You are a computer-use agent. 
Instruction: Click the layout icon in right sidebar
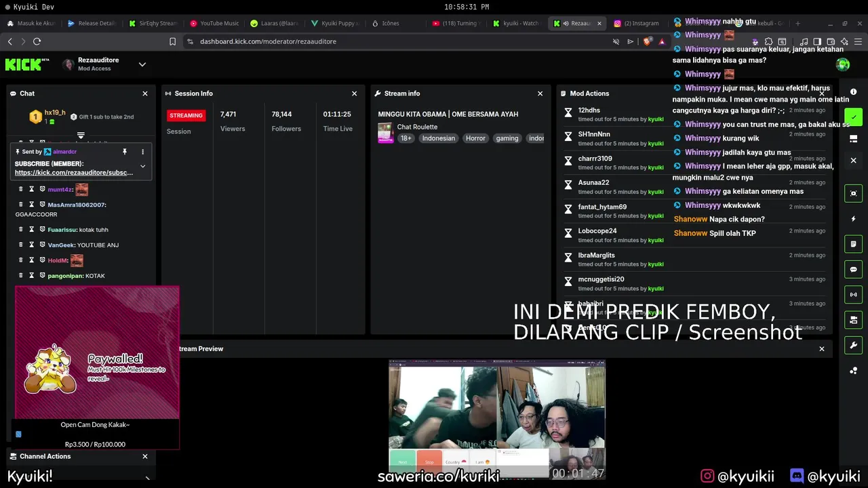tap(853, 138)
